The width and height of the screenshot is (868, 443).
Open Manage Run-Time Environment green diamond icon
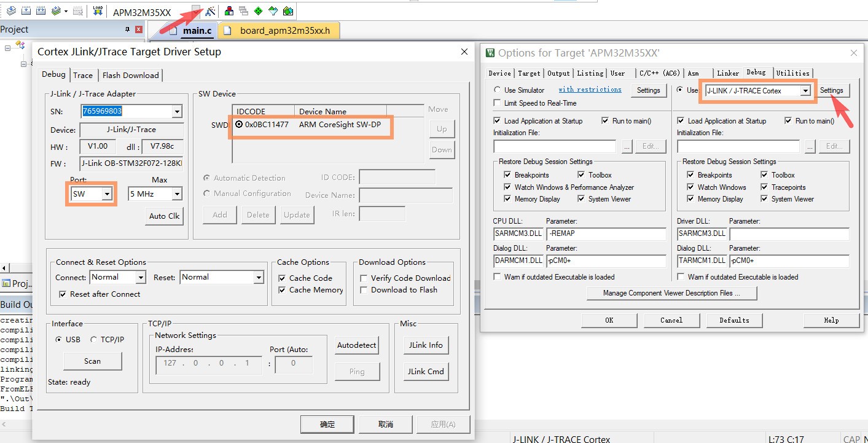pos(258,11)
